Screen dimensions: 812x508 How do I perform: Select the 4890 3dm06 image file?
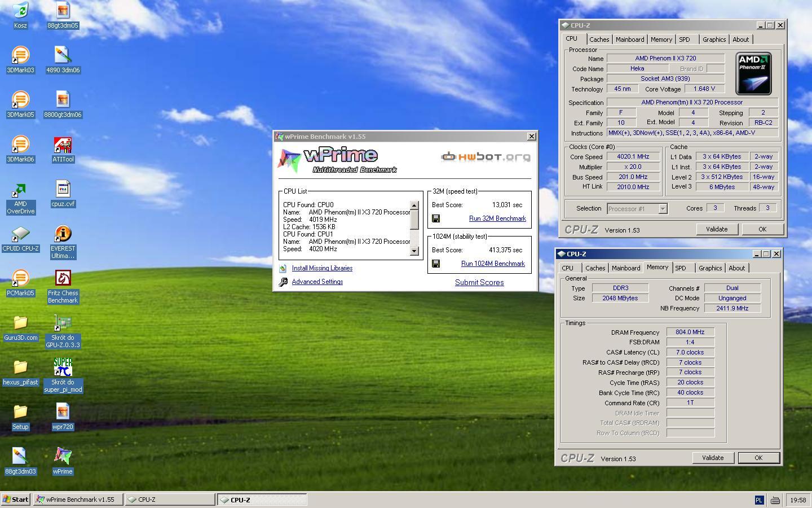pyautogui.click(x=63, y=59)
